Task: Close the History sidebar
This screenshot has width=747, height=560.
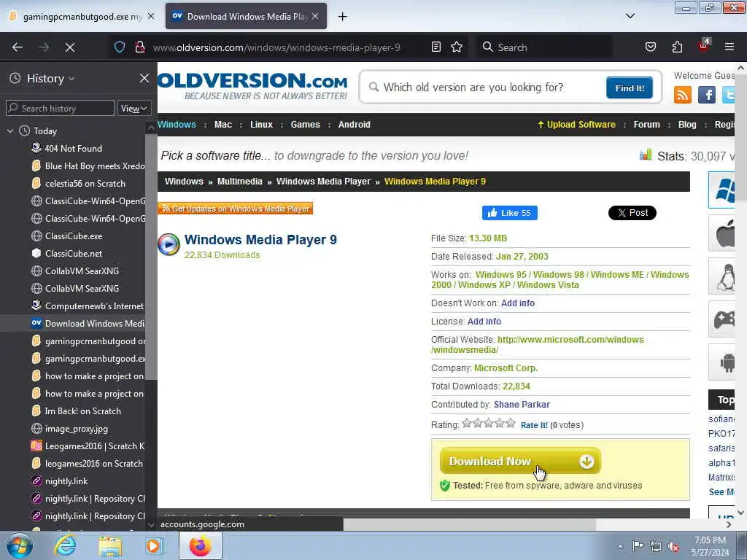Action: pos(144,78)
